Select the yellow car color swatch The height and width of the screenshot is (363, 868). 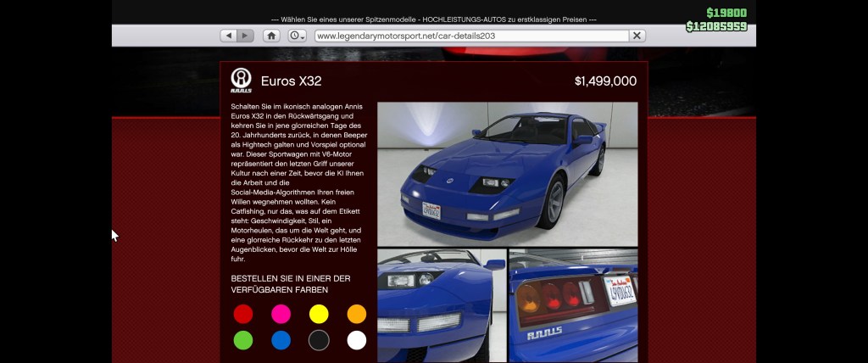(x=319, y=314)
